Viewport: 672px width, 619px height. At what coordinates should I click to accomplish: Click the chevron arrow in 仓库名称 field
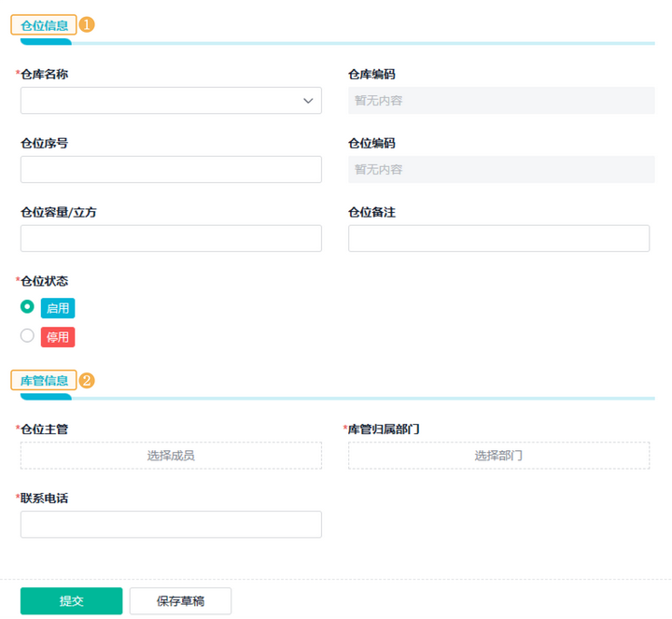(308, 101)
